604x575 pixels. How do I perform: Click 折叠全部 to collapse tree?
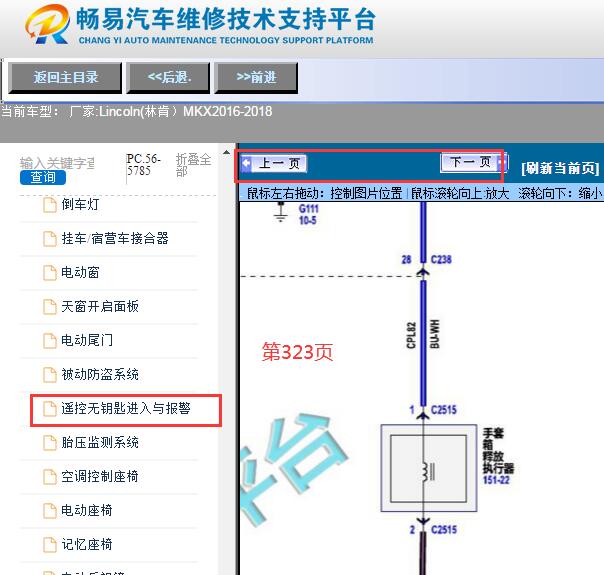(193, 165)
